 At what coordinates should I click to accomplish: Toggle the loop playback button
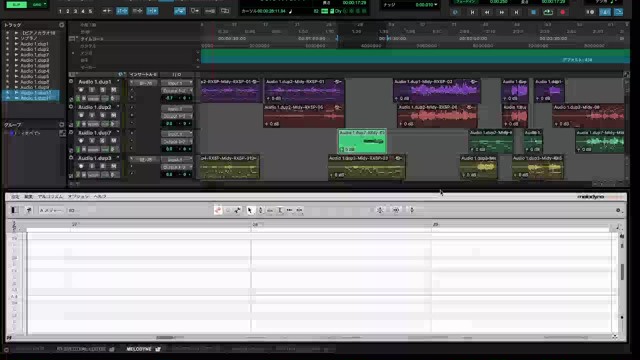[x=548, y=12]
